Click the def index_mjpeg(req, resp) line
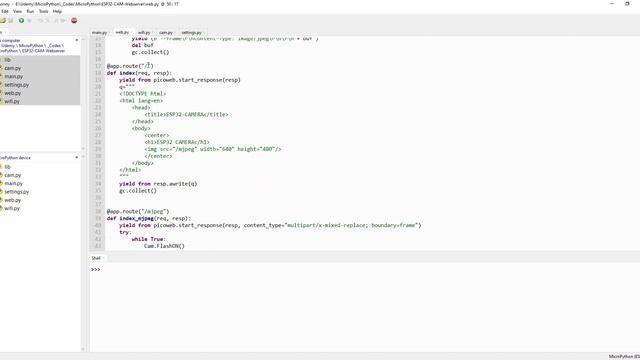The height and width of the screenshot is (360, 640). [x=149, y=218]
